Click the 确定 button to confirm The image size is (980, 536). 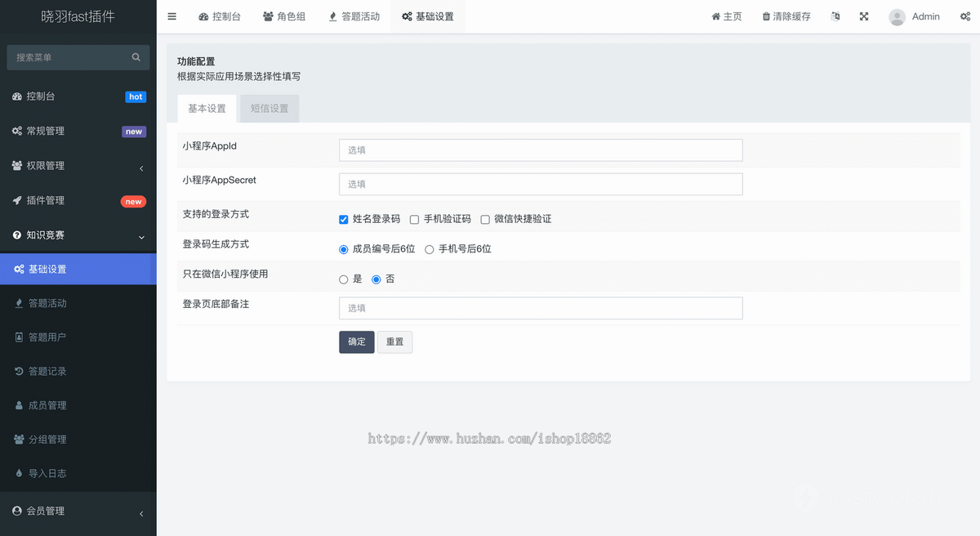point(356,342)
